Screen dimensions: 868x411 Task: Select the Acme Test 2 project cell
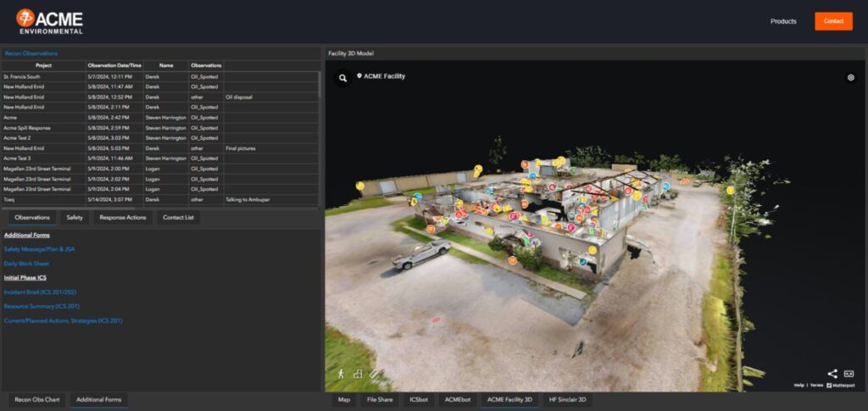click(x=43, y=138)
